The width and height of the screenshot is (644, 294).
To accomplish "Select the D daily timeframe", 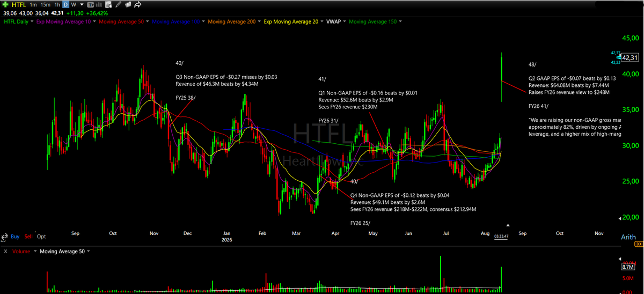I will pos(65,5).
